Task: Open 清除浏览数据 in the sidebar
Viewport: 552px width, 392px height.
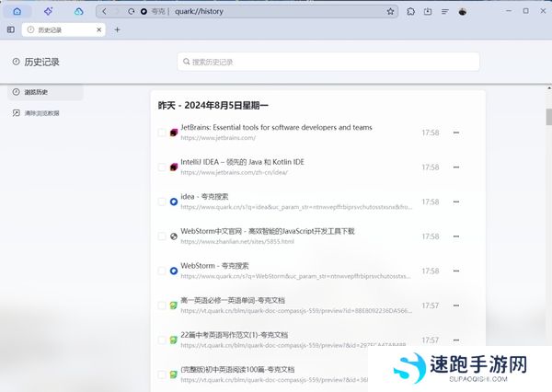Action: (x=41, y=113)
